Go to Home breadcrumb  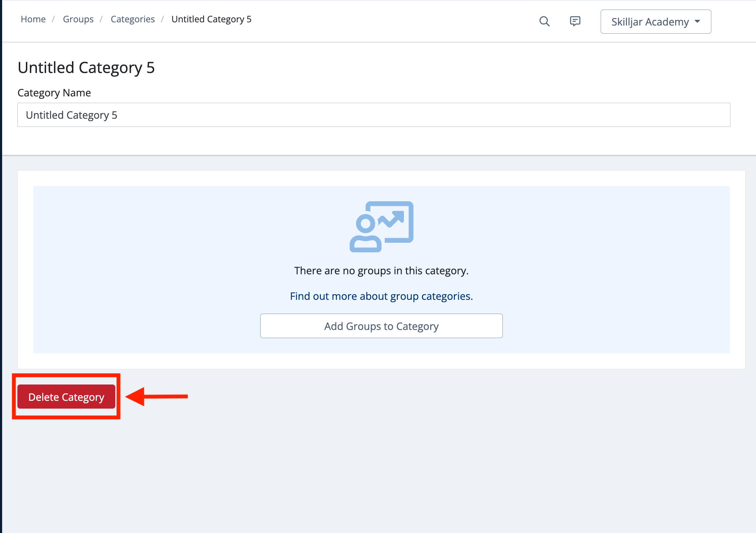pos(33,19)
